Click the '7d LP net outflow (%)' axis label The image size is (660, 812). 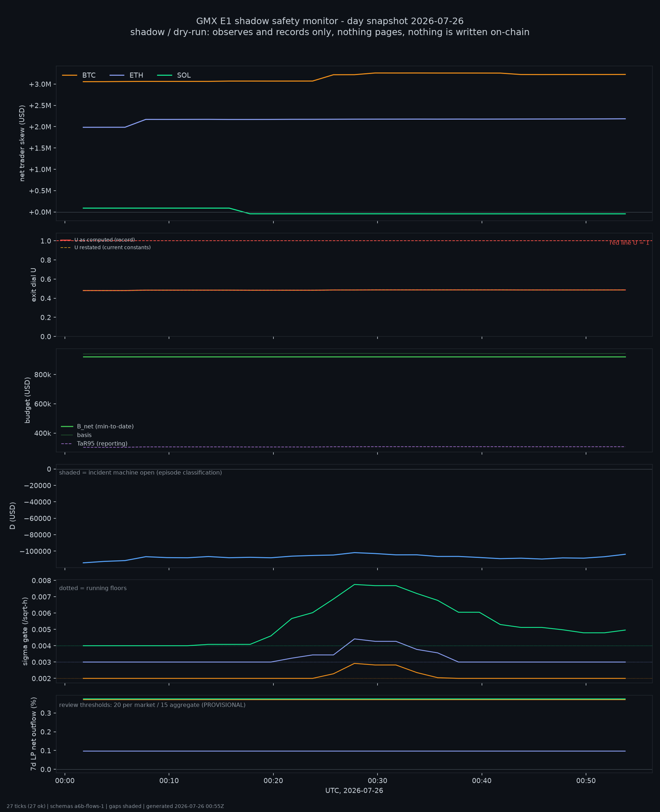point(33,733)
